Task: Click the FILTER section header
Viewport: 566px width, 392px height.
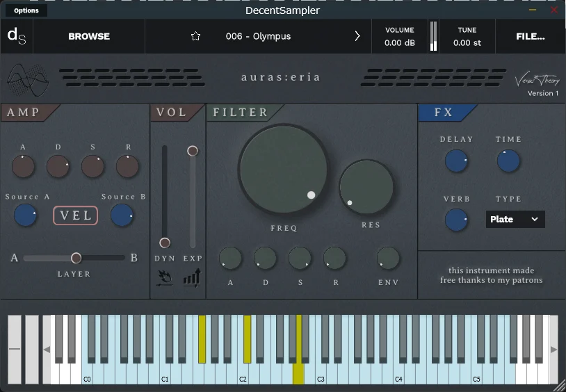Action: click(241, 113)
